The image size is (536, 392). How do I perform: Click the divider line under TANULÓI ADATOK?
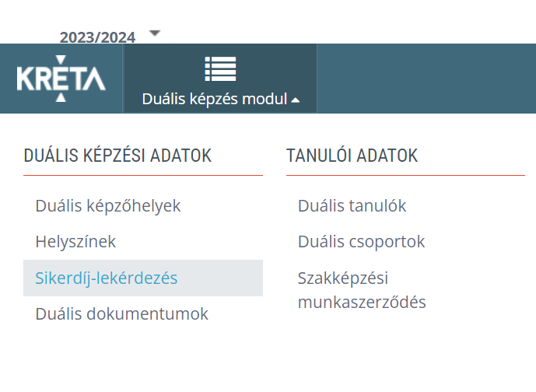(405, 176)
